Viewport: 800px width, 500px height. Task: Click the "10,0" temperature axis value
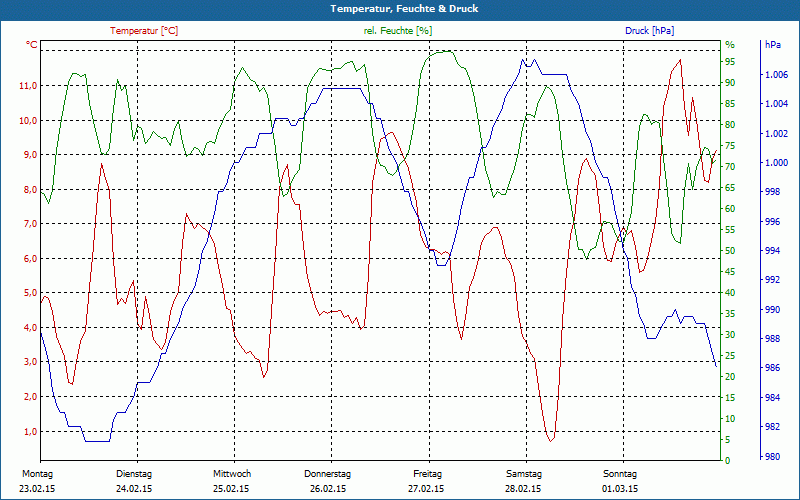(x=28, y=120)
